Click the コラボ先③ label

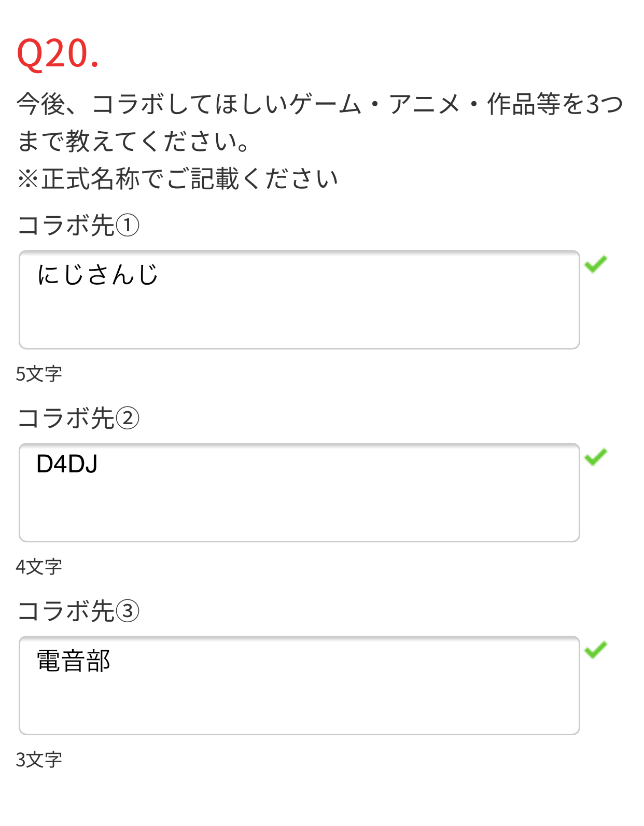(78, 611)
